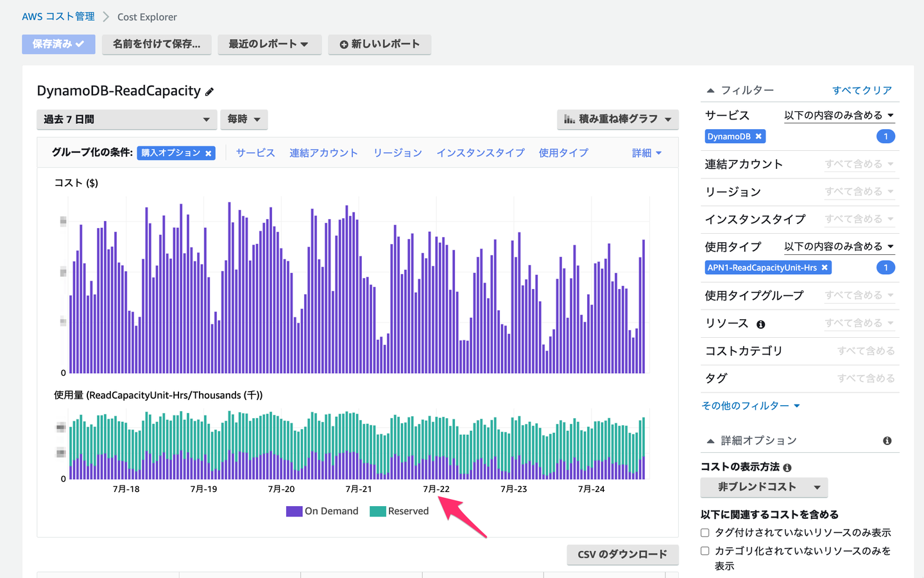This screenshot has height=578, width=924.
Task: Select リージョン as the grouping dimension
Action: click(x=397, y=153)
